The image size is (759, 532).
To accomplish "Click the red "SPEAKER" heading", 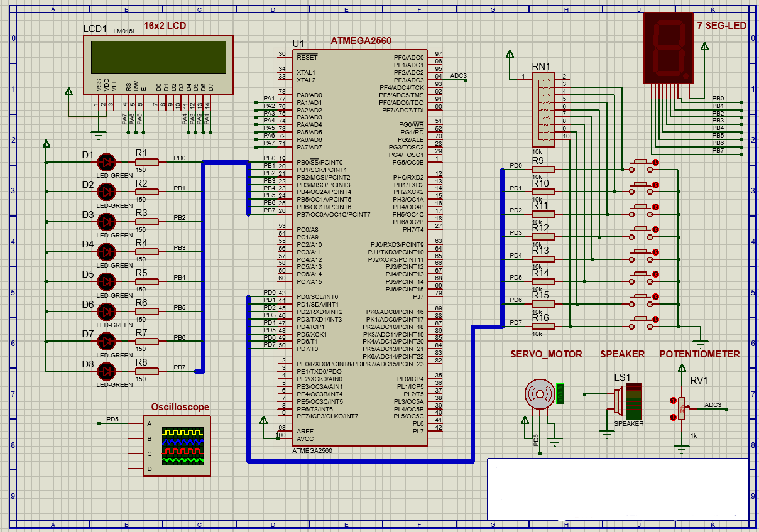I will (622, 354).
